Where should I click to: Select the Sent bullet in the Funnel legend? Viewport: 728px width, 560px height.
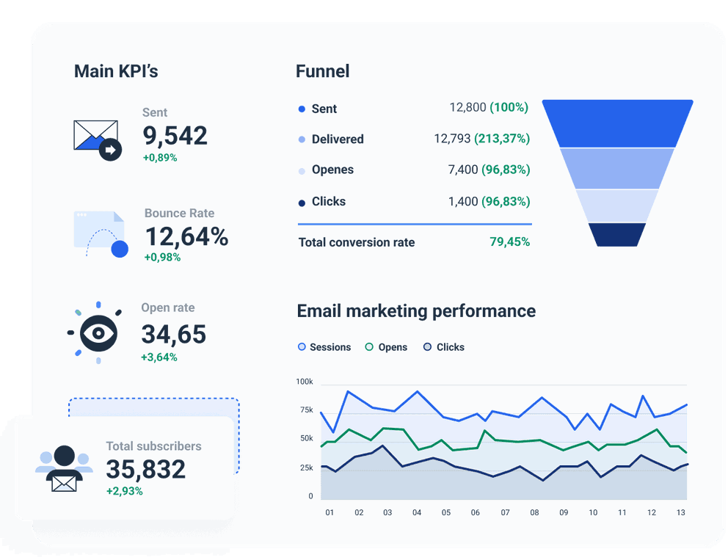pyautogui.click(x=302, y=109)
